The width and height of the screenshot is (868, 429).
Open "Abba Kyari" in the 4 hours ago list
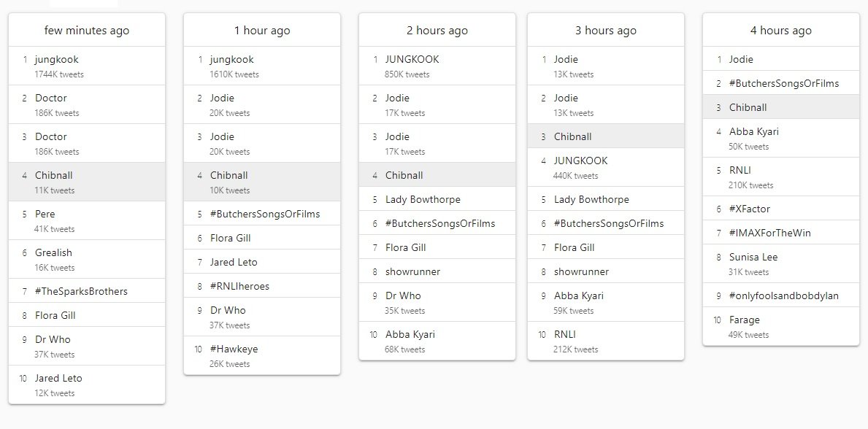(753, 132)
